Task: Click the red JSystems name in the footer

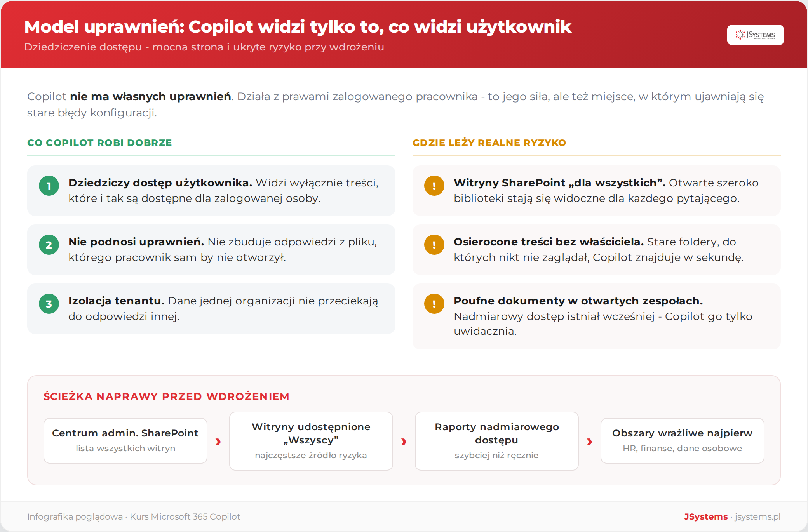Action: coord(706,516)
